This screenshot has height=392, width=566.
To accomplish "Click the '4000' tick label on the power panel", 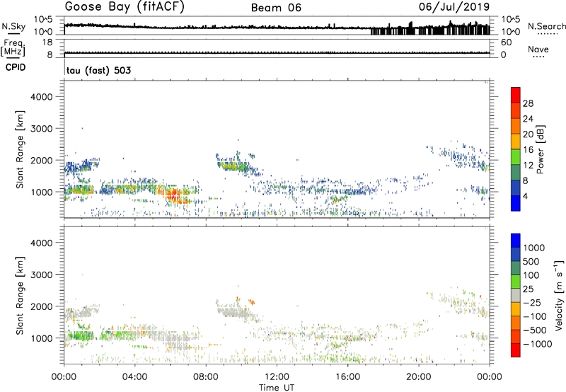I will [x=41, y=97].
